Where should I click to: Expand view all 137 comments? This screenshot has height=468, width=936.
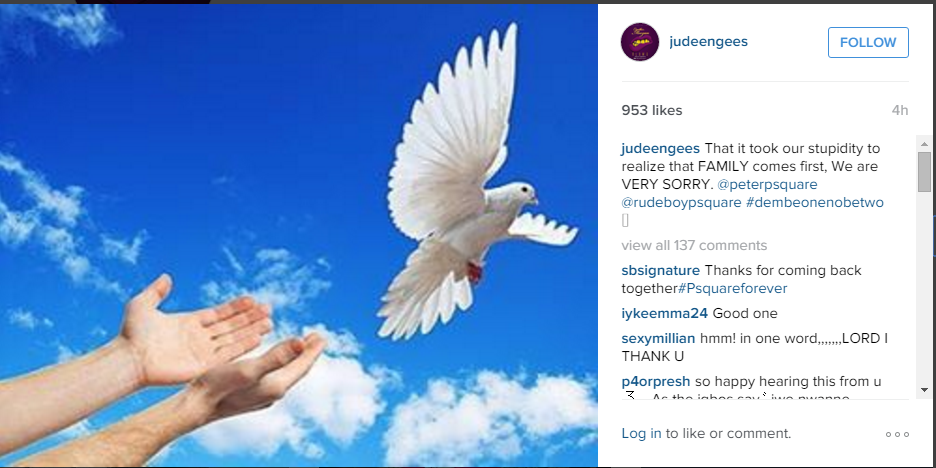coord(694,245)
